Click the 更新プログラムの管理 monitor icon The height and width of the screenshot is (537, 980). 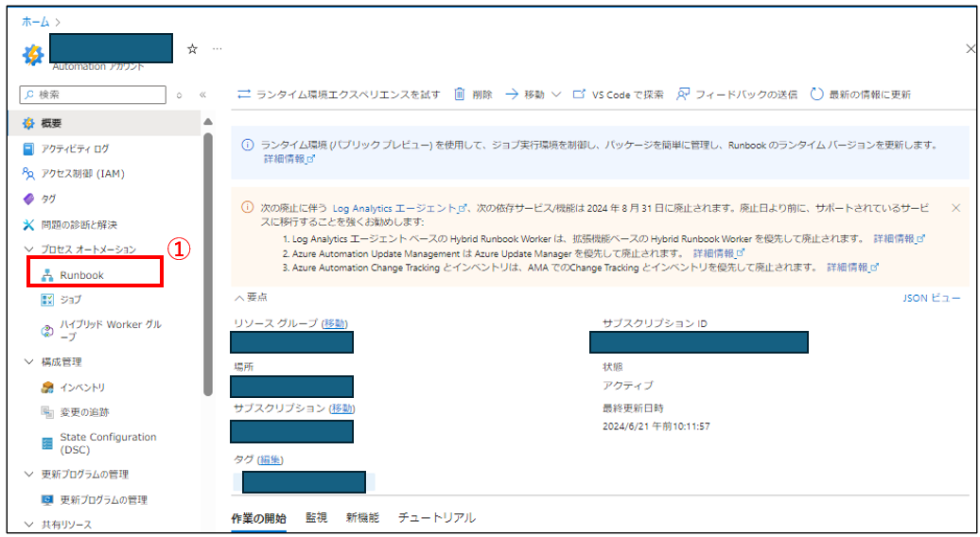(47, 500)
